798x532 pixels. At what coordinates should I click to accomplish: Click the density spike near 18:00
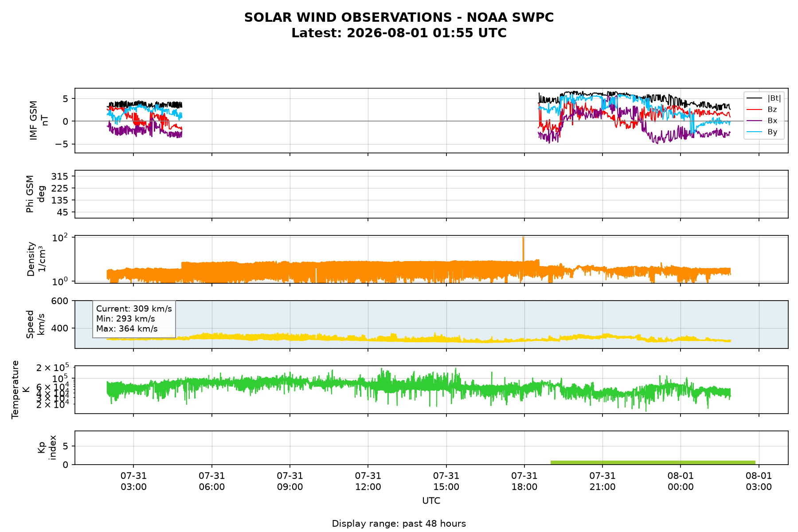[523, 249]
